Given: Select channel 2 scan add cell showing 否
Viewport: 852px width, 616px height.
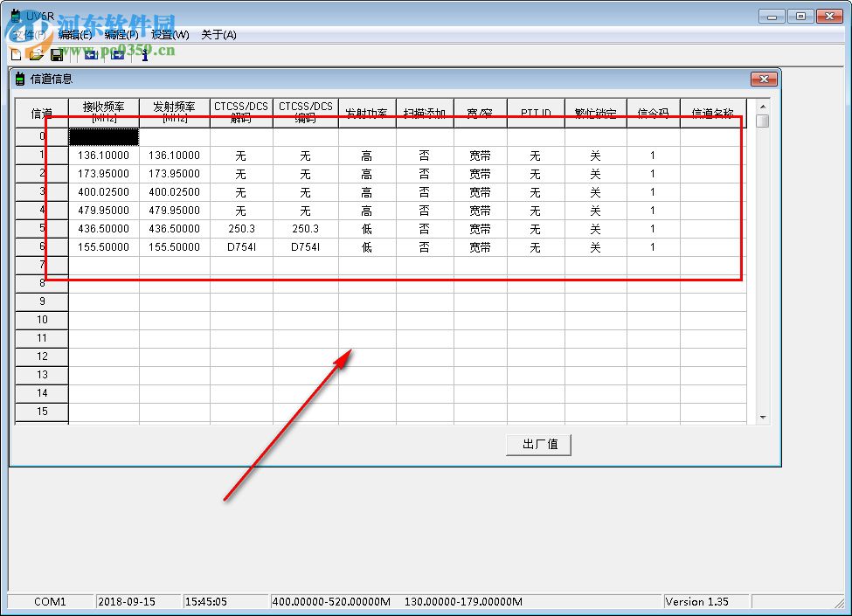Looking at the screenshot, I should pyautogui.click(x=424, y=174).
